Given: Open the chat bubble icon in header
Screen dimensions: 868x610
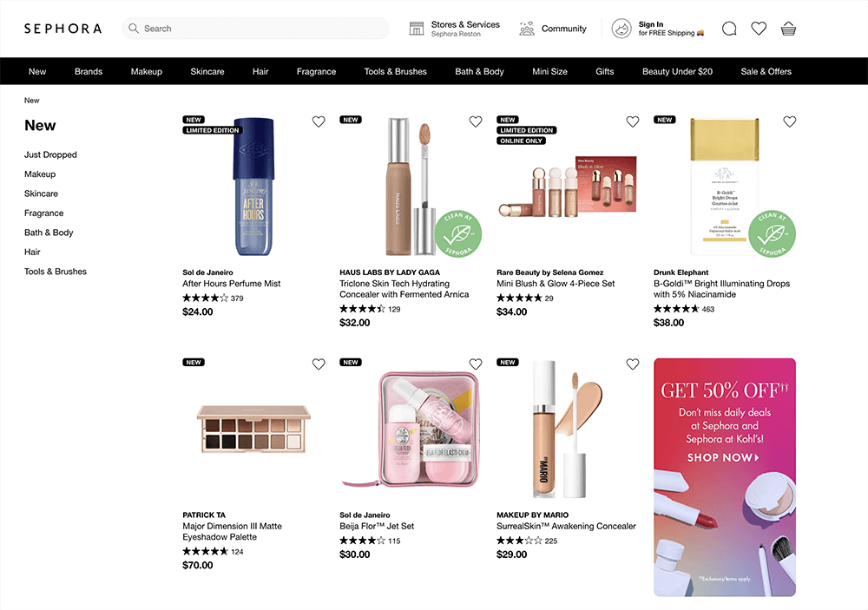Looking at the screenshot, I should coord(729,29).
